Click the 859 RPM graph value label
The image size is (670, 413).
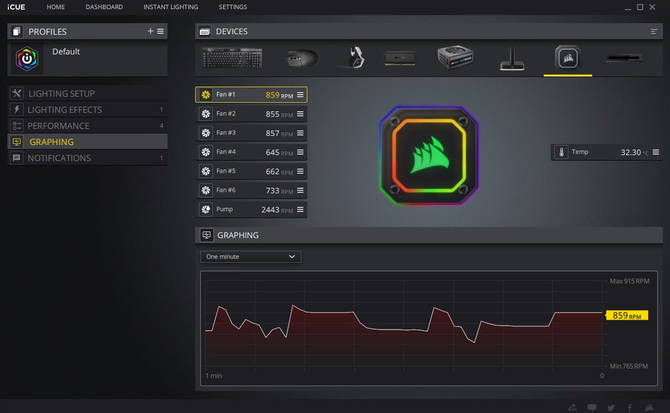(x=626, y=316)
